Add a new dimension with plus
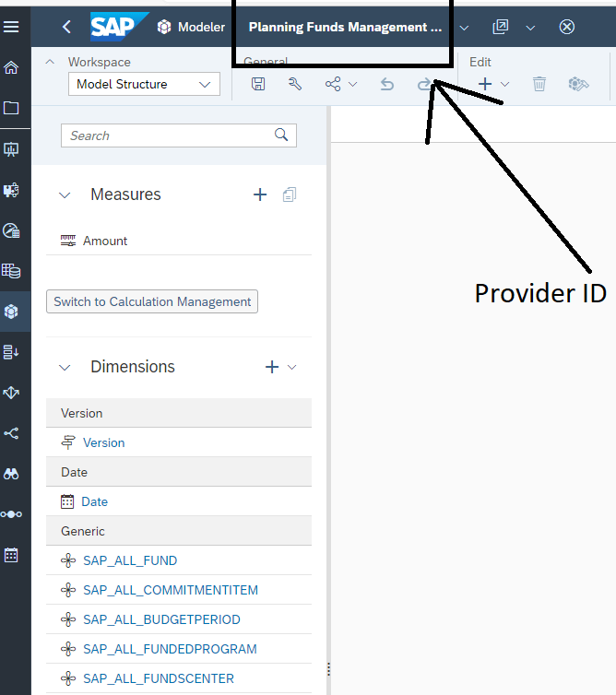 pos(272,367)
